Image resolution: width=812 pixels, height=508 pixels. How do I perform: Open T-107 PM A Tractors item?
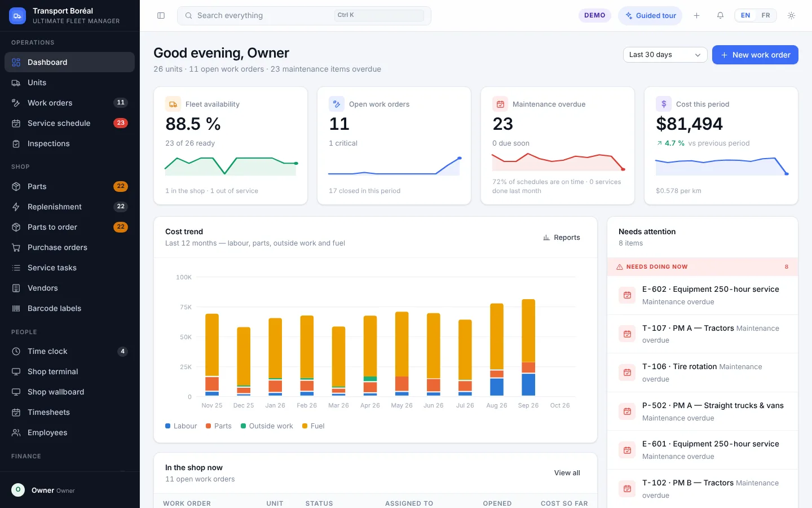pos(703,334)
